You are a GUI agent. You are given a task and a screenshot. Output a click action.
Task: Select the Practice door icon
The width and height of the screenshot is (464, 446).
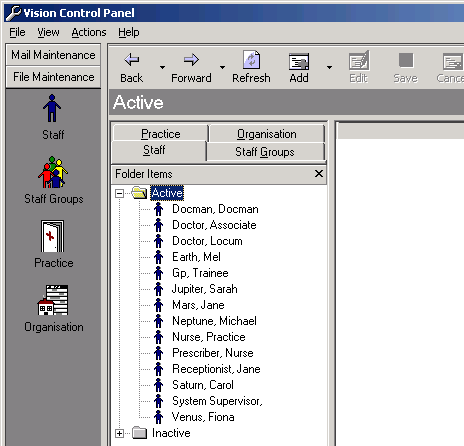(52, 236)
